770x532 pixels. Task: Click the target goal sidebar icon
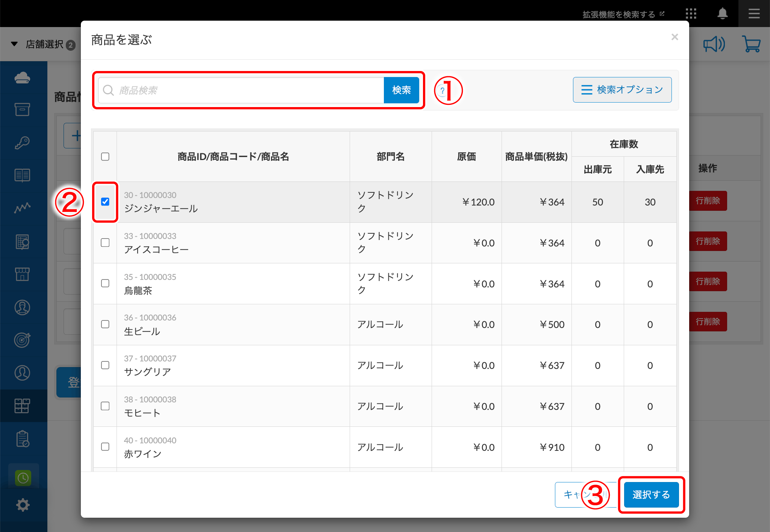point(22,340)
